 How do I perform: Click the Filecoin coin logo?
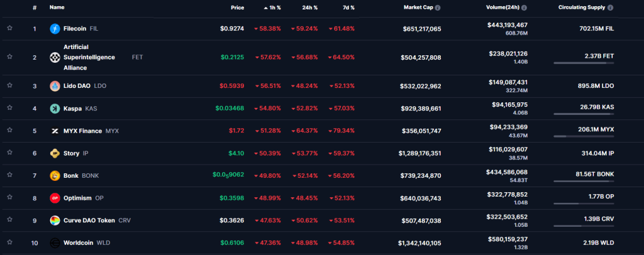pos(55,29)
